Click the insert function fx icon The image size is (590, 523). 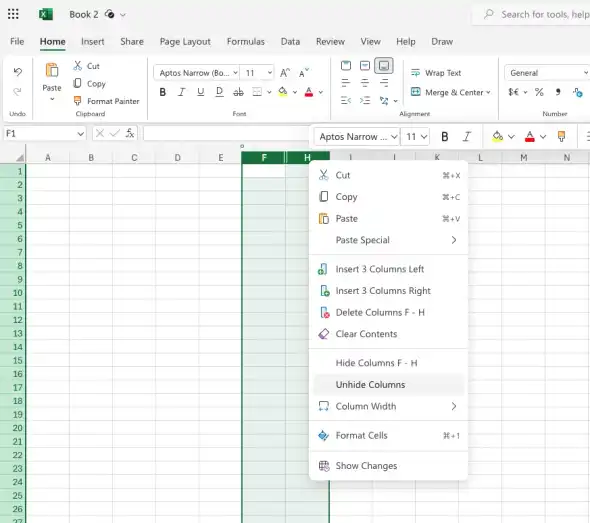130,133
